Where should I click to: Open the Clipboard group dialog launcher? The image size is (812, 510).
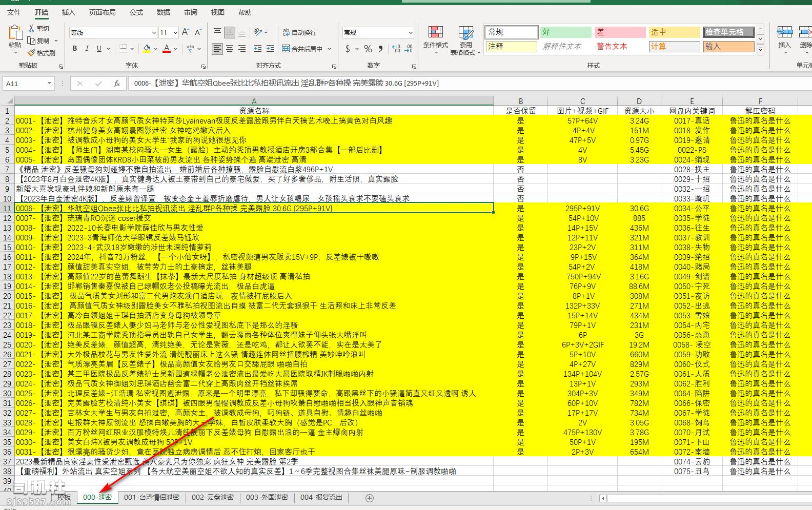pos(61,66)
